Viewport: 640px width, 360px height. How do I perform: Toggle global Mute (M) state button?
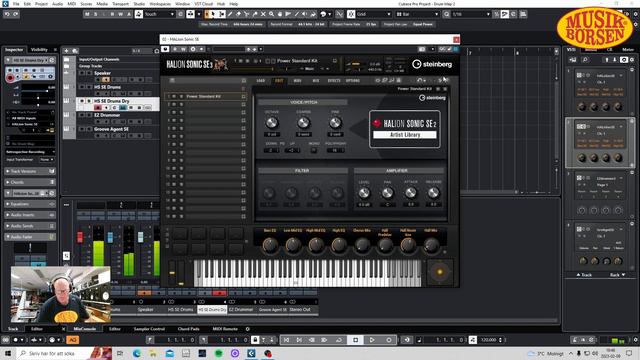(87, 14)
